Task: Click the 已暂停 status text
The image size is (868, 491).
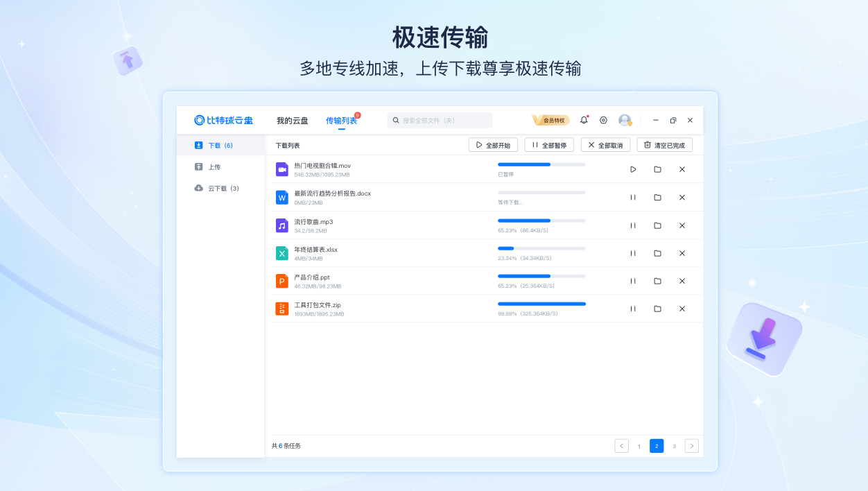Action: [x=505, y=174]
